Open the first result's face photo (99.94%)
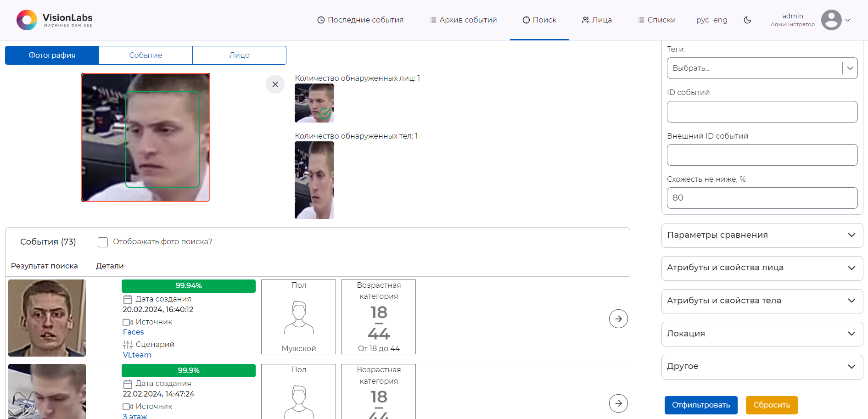This screenshot has height=419, width=868. click(47, 318)
